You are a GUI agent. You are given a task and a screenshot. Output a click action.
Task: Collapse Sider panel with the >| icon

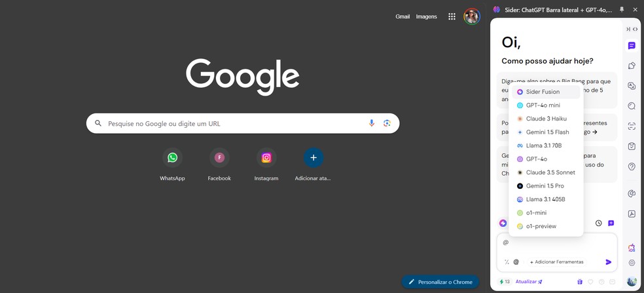click(628, 29)
